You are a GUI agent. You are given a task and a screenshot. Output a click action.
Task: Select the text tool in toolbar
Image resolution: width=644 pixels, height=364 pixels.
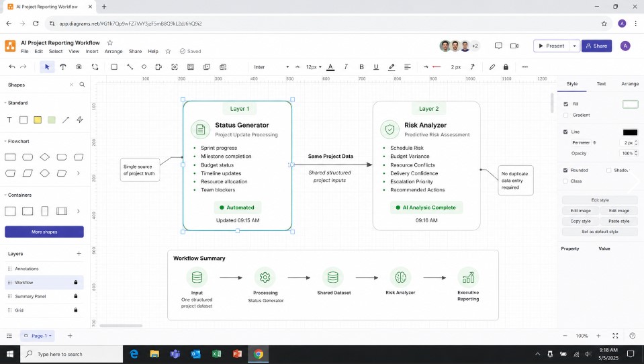point(63,67)
